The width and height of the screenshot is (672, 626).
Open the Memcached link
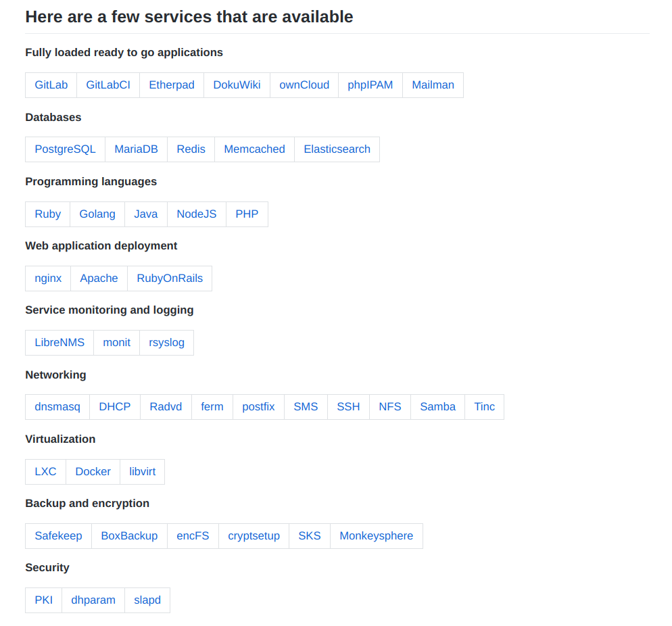[x=255, y=149]
